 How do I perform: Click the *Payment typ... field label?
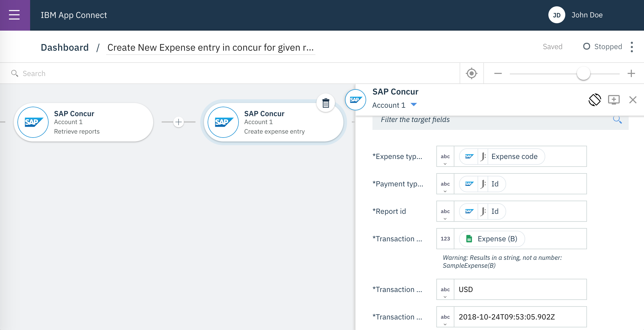click(x=398, y=184)
